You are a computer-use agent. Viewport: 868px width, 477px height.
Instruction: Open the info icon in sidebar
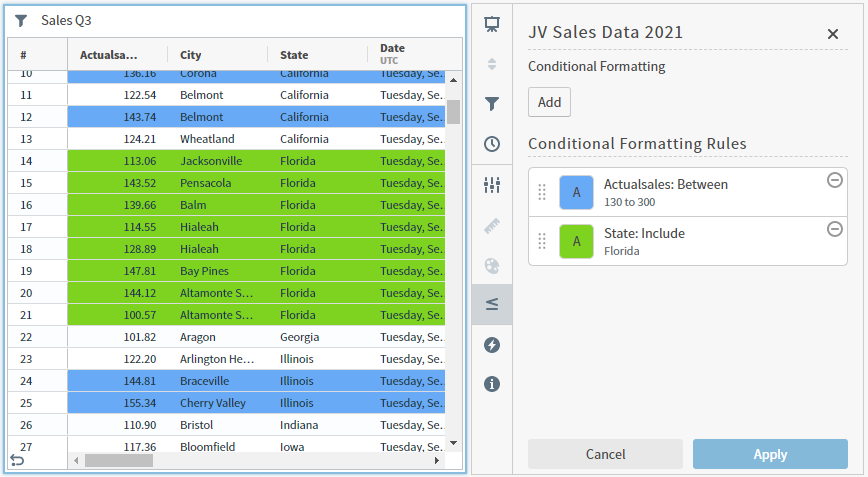[x=492, y=384]
